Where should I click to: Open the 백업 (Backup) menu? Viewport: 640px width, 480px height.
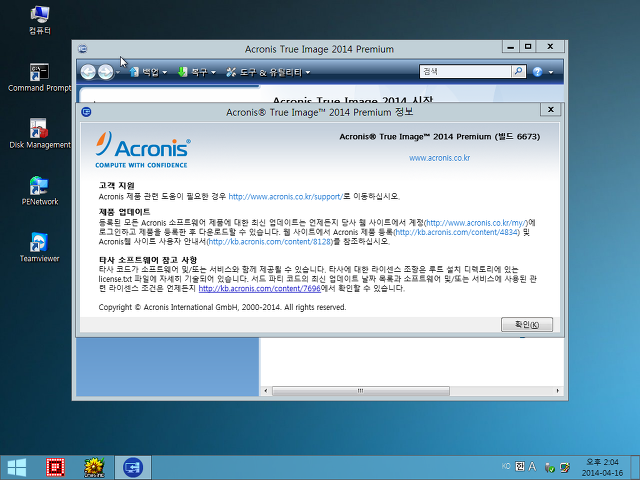tap(148, 72)
